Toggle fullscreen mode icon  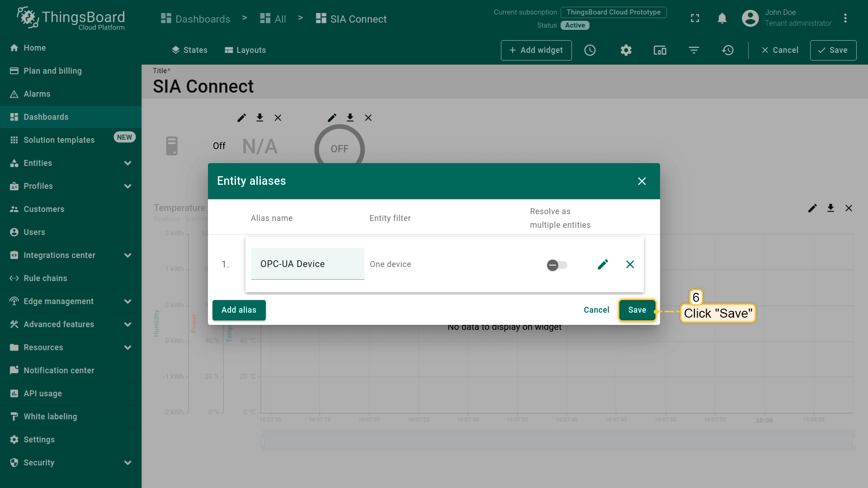[x=695, y=19]
